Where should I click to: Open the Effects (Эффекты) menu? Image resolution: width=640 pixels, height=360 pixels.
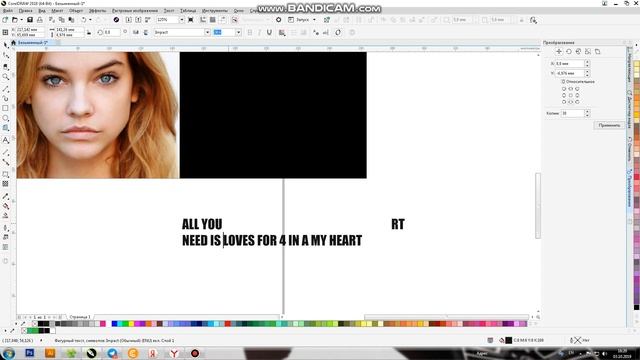pos(97,11)
